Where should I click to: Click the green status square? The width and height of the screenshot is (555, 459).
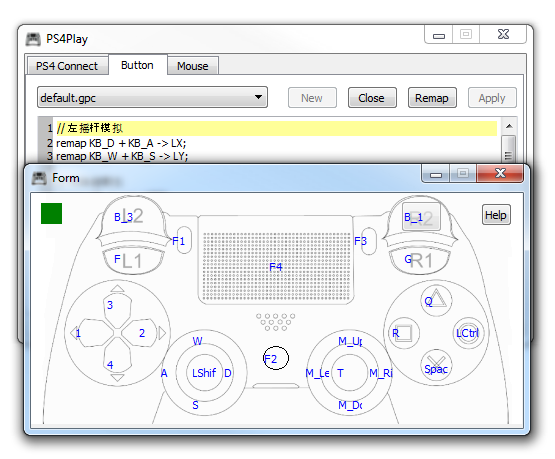(x=51, y=213)
